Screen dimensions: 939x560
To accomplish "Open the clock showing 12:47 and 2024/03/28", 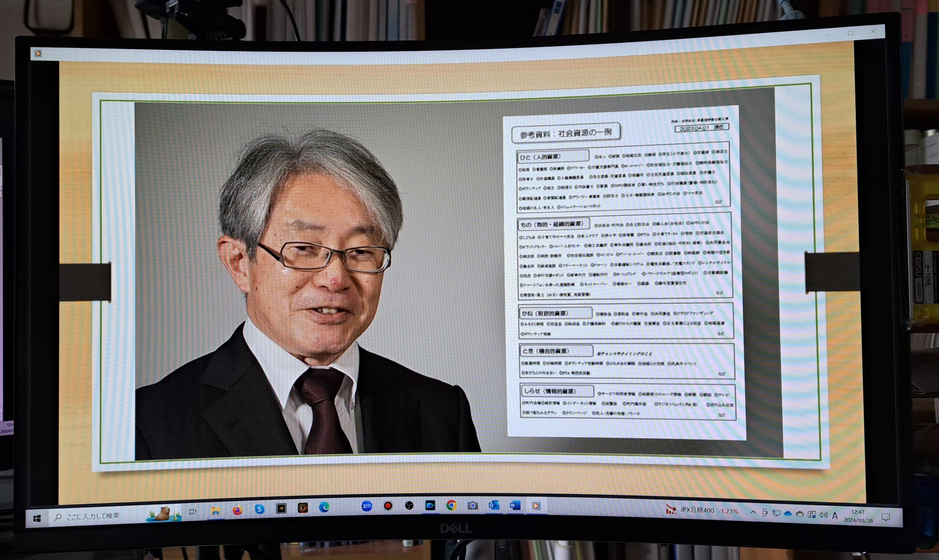I will coord(858,516).
